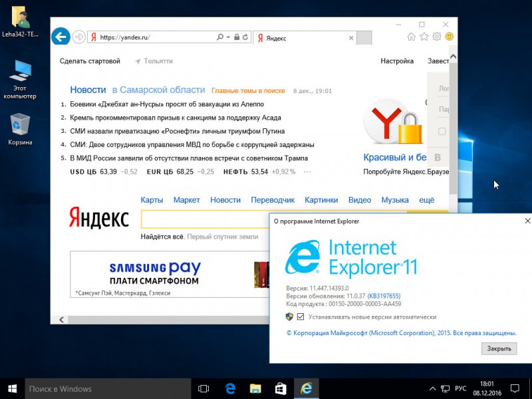This screenshot has height=399, width=532.
Task: Toggle 'Устанавливать новые версии автоматически' checkbox
Action: click(301, 317)
